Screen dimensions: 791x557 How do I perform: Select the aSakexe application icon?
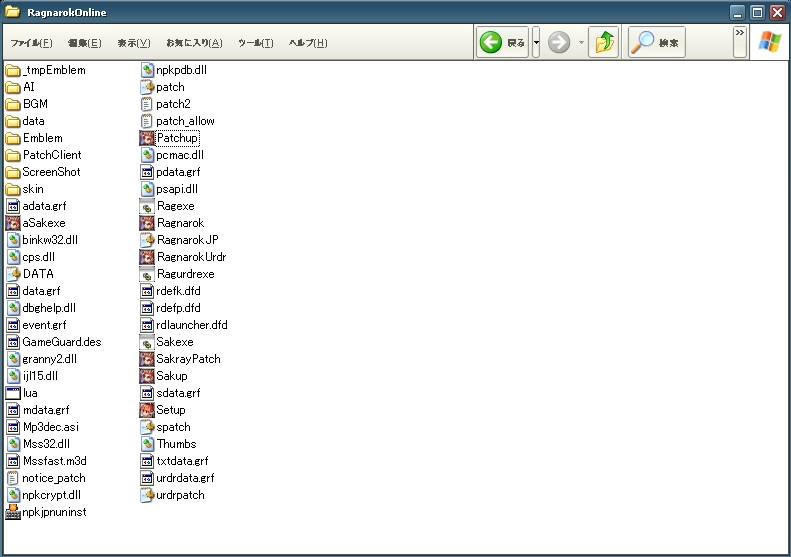tap(13, 223)
